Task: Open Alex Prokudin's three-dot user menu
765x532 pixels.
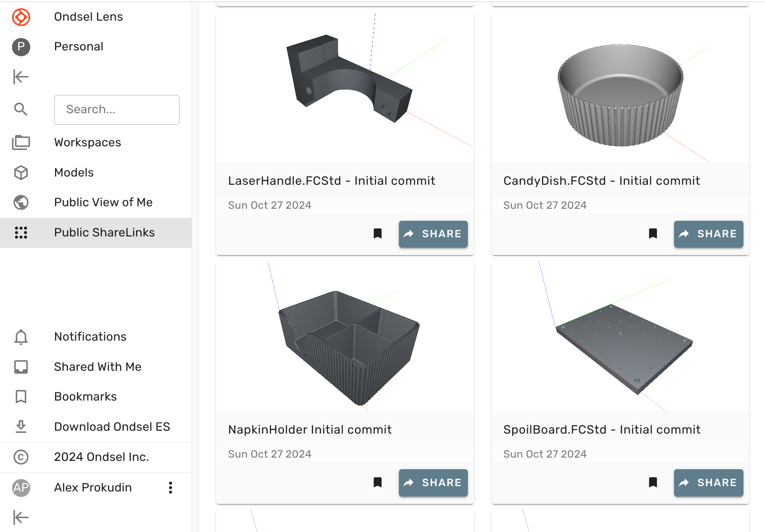Action: click(x=170, y=488)
